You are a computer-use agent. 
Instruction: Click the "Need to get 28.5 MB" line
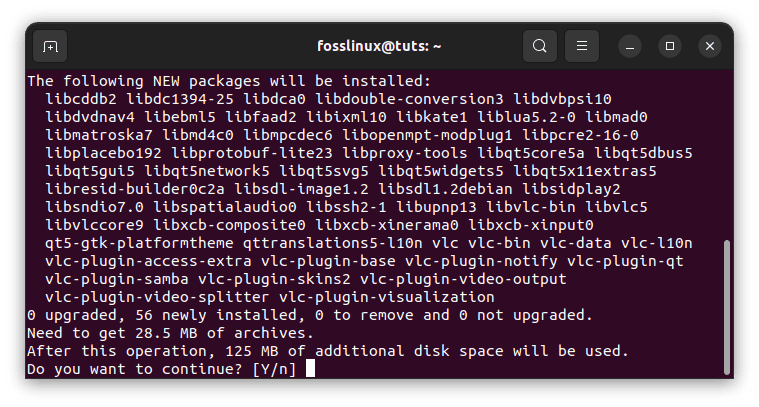[x=170, y=333]
